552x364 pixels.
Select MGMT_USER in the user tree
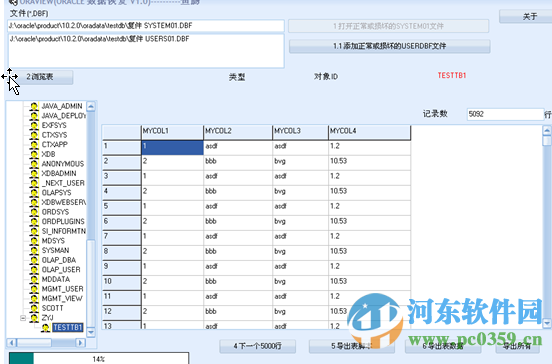pyautogui.click(x=62, y=289)
